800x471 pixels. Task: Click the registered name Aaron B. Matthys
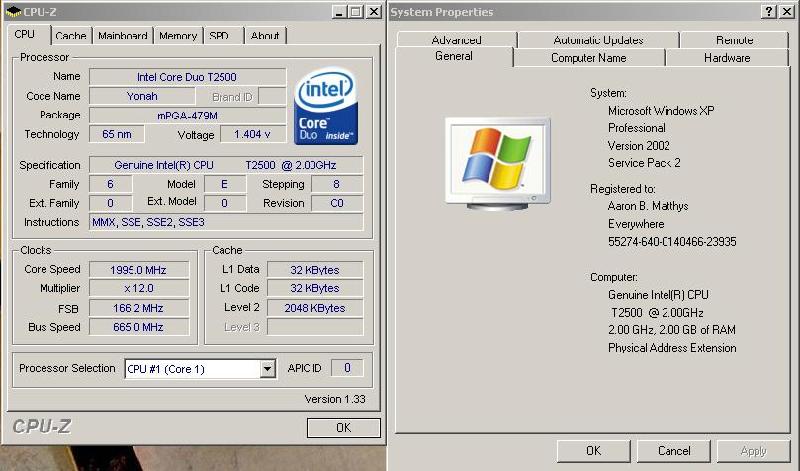[x=648, y=206]
